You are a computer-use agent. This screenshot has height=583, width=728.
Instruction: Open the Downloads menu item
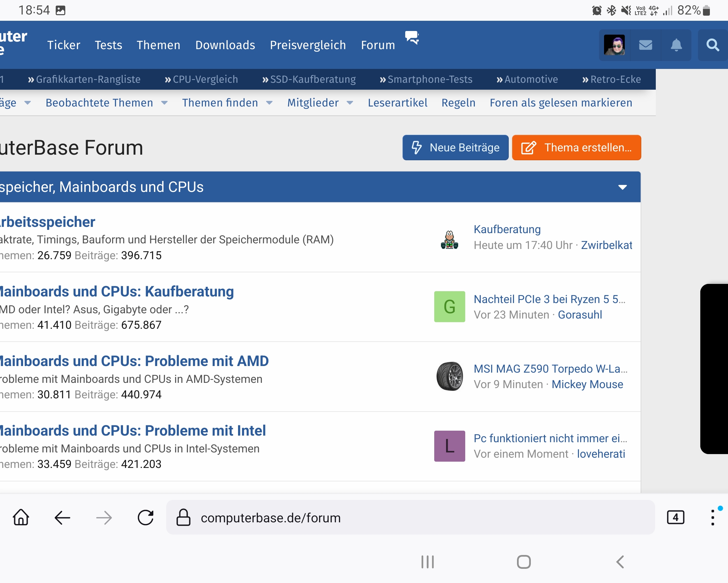tap(225, 45)
